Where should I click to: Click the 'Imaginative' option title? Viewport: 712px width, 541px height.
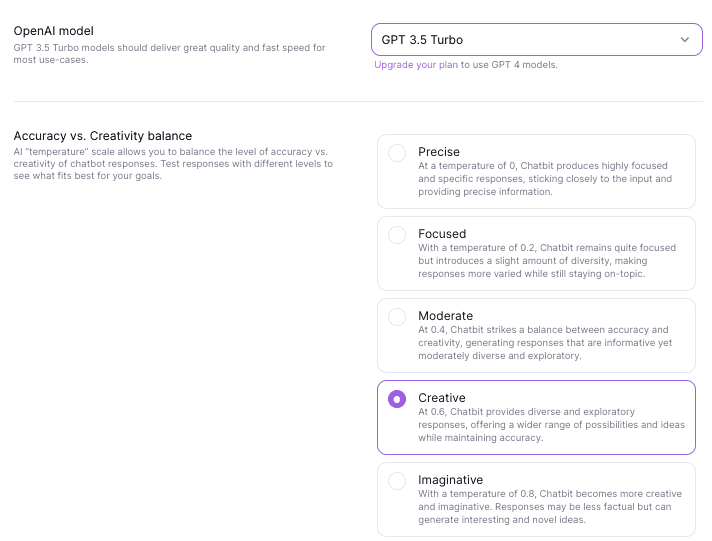[x=450, y=480]
